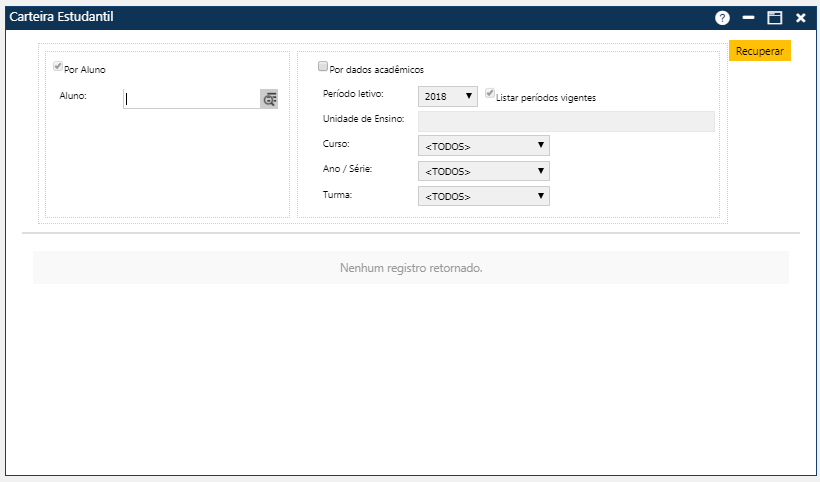The height and width of the screenshot is (482, 820).
Task: Uncheck Listar períodos vigentes
Action: point(490,94)
